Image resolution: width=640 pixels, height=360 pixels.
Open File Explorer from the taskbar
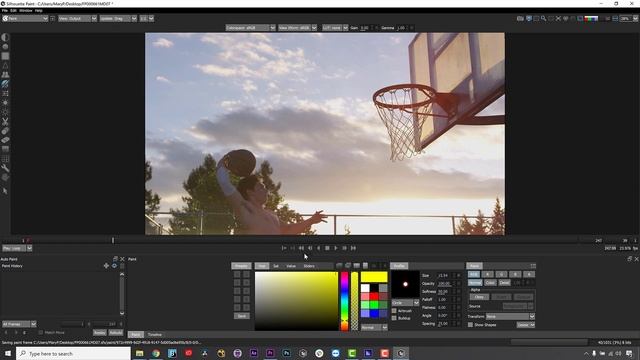[x=140, y=353]
